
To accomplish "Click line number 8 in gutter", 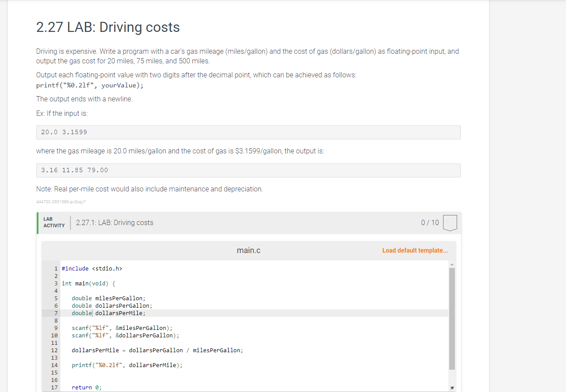I will coord(56,320).
